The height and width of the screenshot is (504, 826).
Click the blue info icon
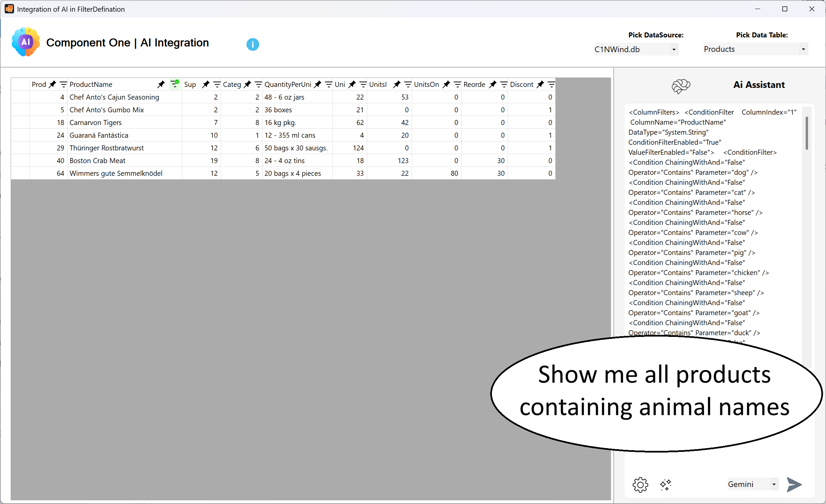pos(252,44)
